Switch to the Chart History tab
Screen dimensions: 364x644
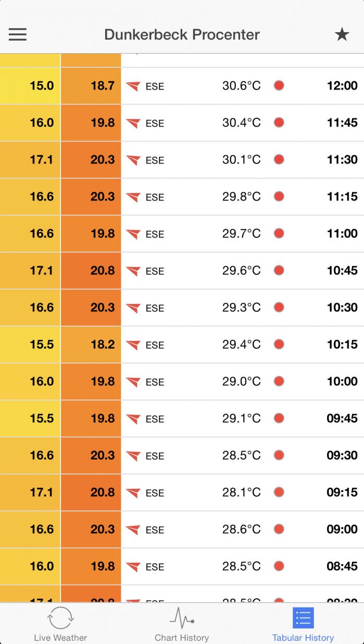182,624
